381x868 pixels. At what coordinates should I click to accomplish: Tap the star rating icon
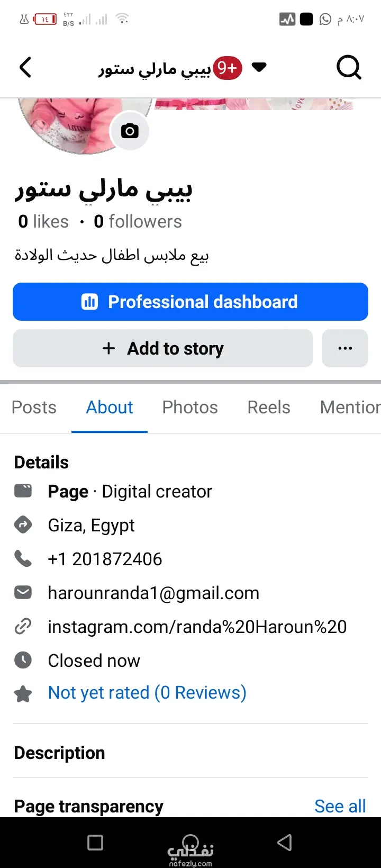(23, 693)
